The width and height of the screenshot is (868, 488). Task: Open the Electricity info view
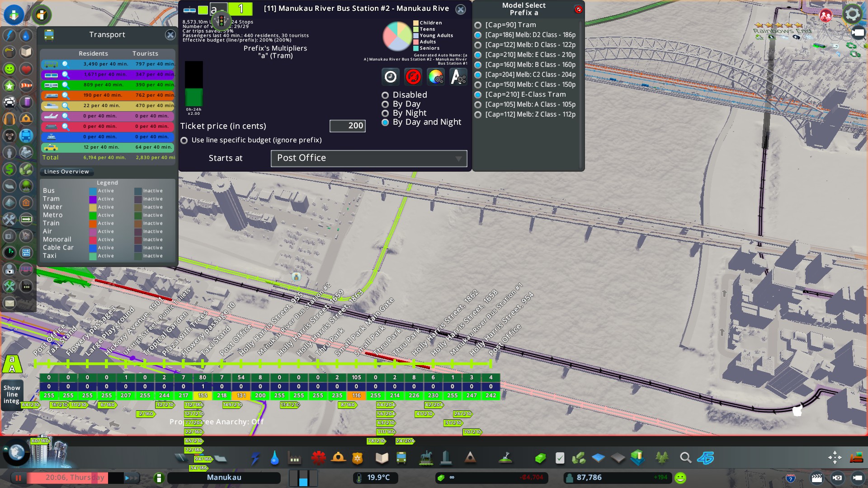click(9, 35)
